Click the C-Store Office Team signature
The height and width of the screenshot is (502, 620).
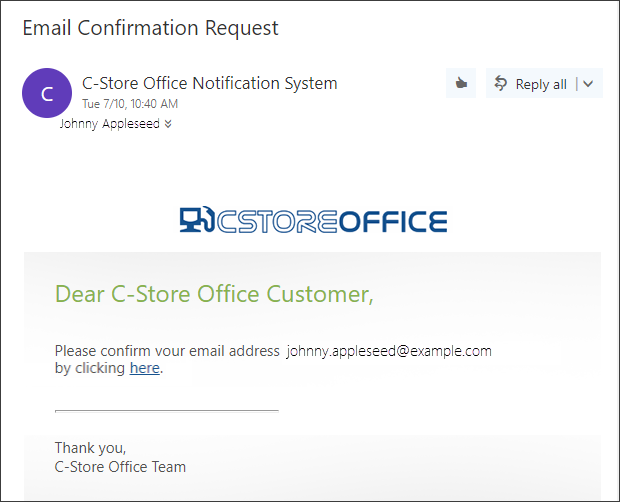(x=120, y=467)
